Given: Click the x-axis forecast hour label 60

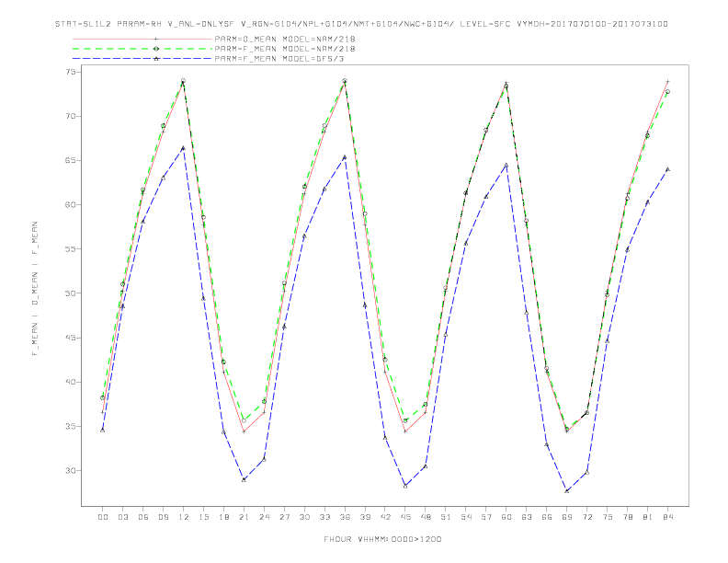Looking at the screenshot, I should 506,517.
